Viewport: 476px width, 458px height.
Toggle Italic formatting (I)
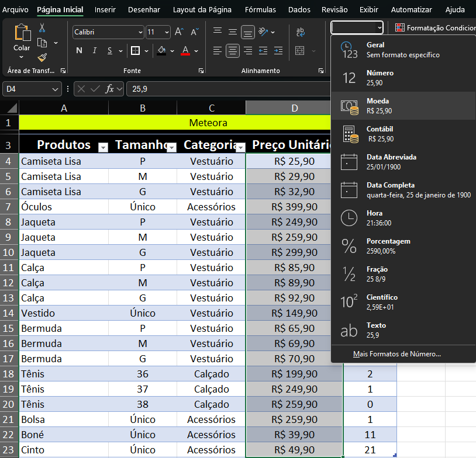pyautogui.click(x=95, y=51)
